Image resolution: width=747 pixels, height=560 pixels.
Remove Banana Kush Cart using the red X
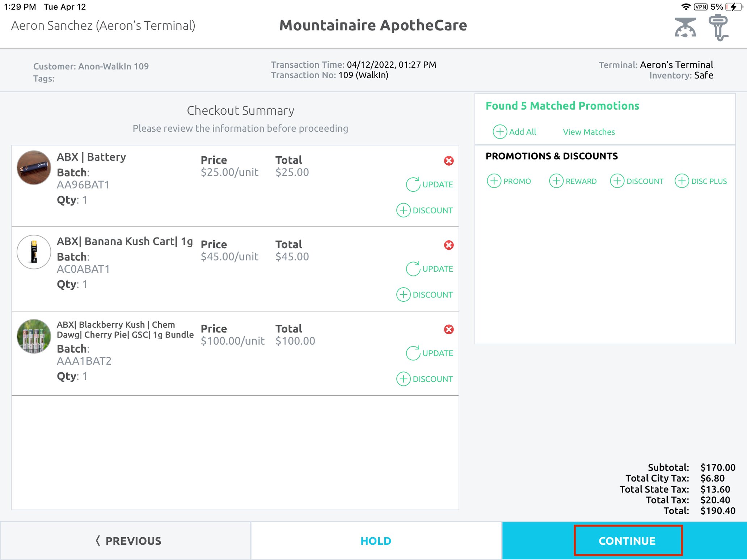pyautogui.click(x=448, y=245)
